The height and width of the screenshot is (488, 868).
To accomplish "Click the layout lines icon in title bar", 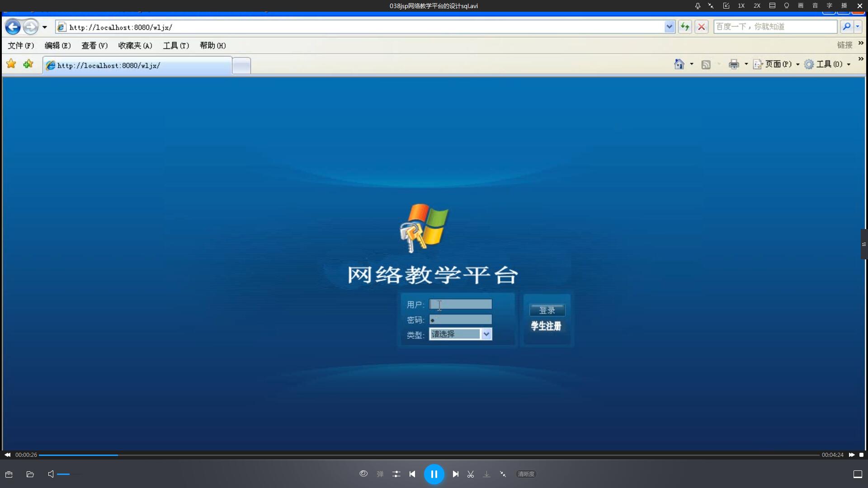I will pos(772,6).
